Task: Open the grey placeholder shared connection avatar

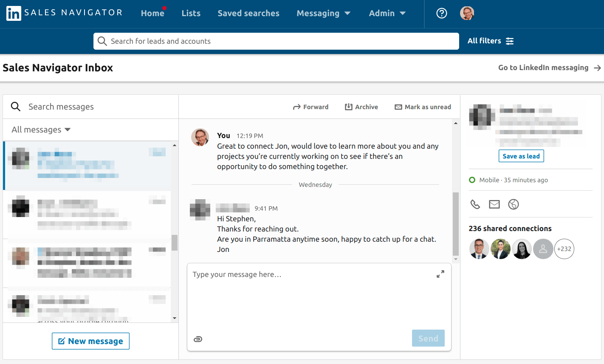Action: click(543, 249)
